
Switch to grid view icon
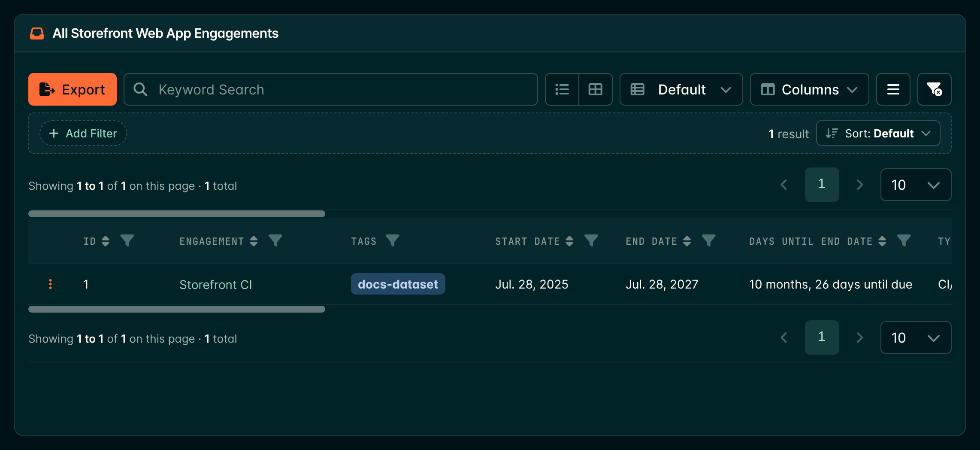596,89
